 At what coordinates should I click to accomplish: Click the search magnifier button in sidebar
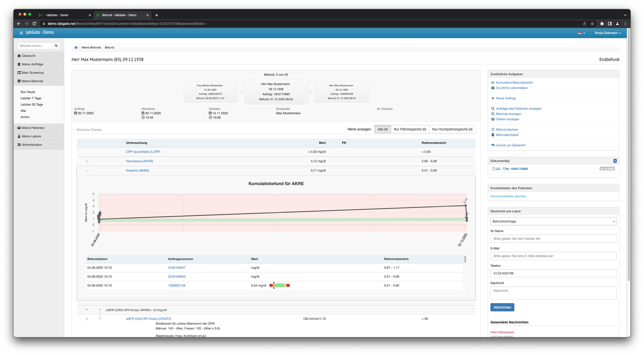tap(56, 46)
